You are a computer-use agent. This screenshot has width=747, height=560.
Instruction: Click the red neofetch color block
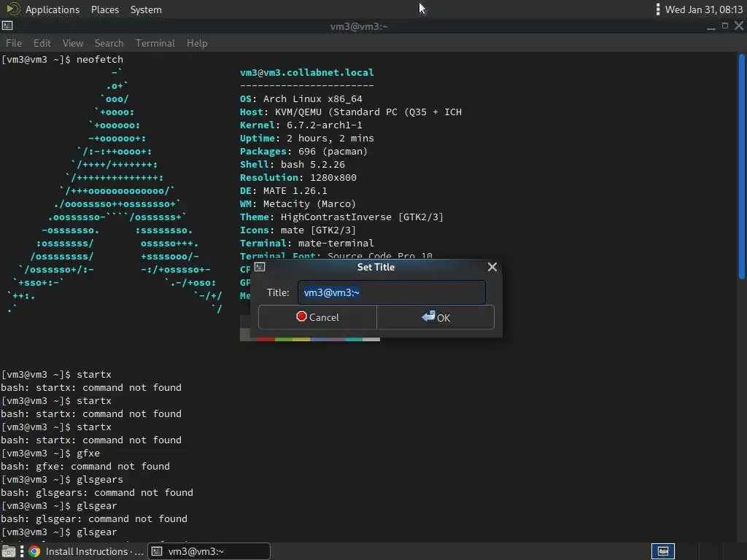tap(266, 340)
